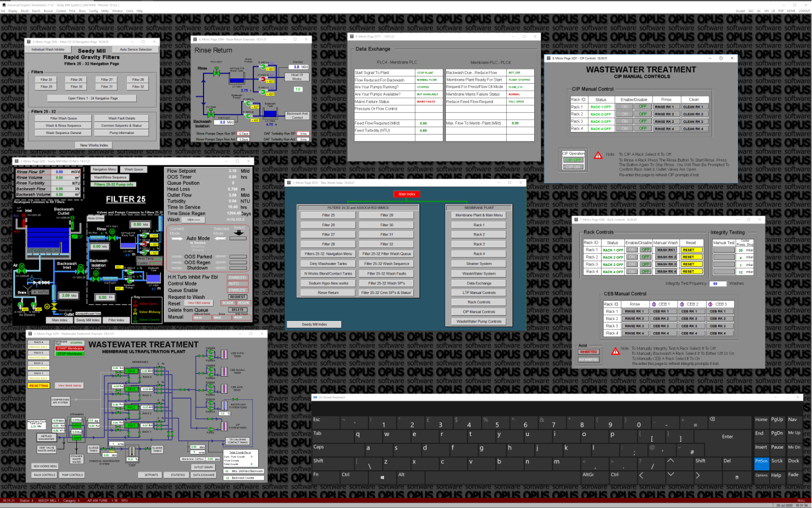Toggle H.H.Turb Inhibit ENABLED in Filter 25 window
This screenshot has width=812, height=508.
[237, 278]
